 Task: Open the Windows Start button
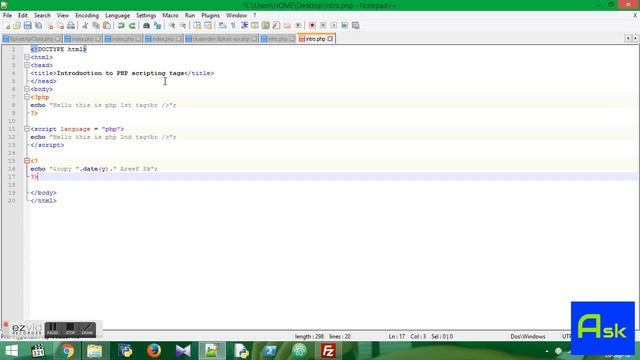point(11,351)
